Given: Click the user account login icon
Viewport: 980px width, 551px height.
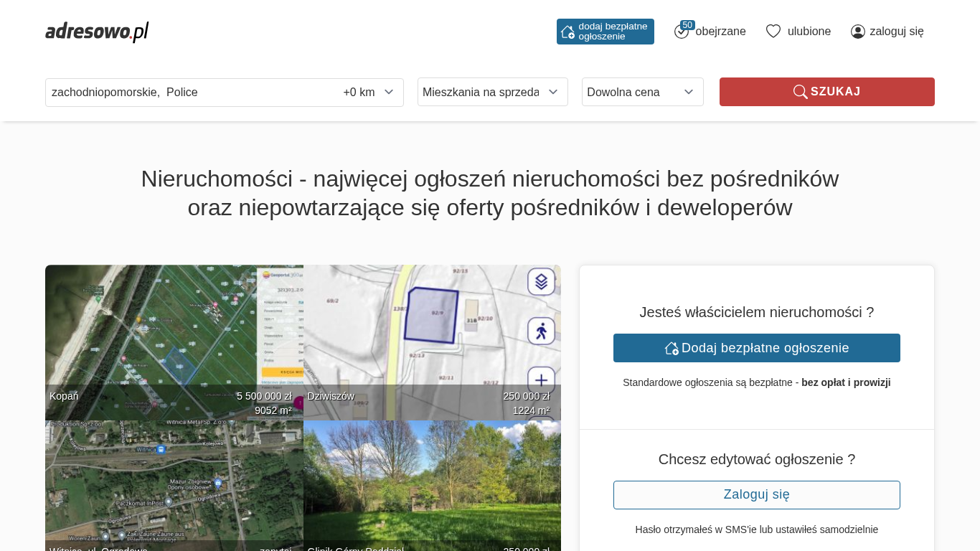Looking at the screenshot, I should [857, 32].
